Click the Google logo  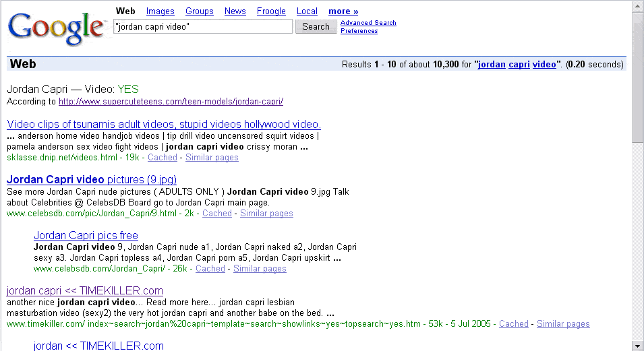coord(57,27)
